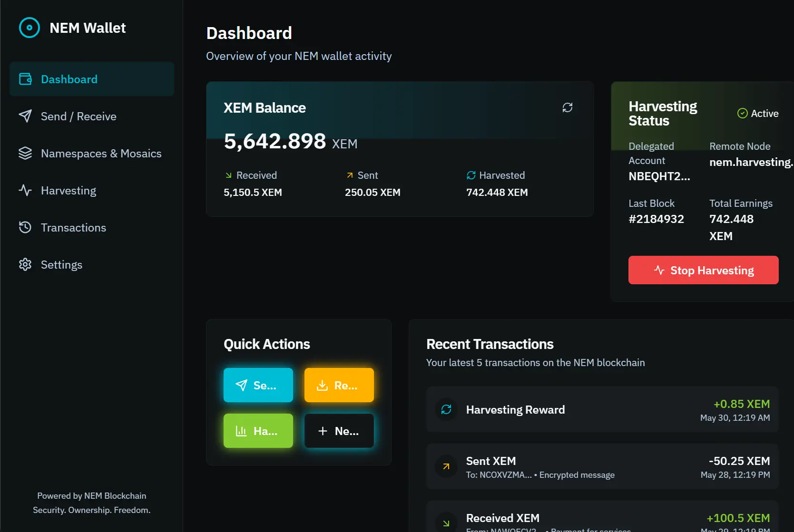Click the May 30, 12:19 AM timestamp
This screenshot has height=532, width=794.
[x=735, y=418]
